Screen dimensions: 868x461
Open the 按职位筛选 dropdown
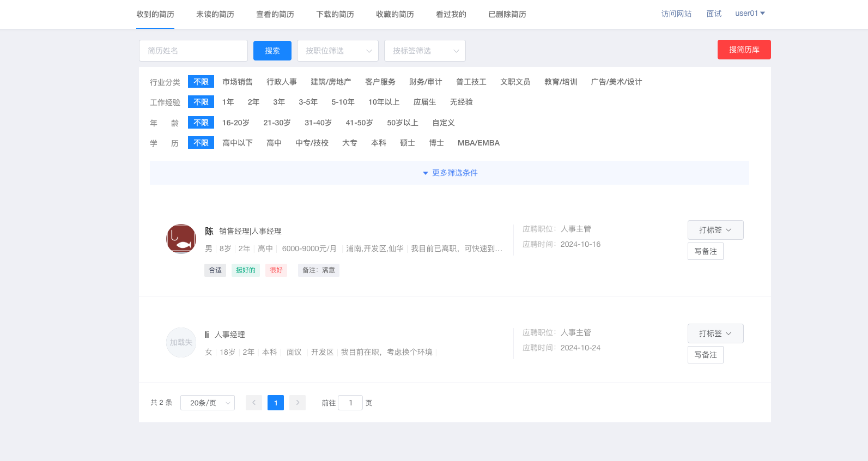pyautogui.click(x=338, y=51)
